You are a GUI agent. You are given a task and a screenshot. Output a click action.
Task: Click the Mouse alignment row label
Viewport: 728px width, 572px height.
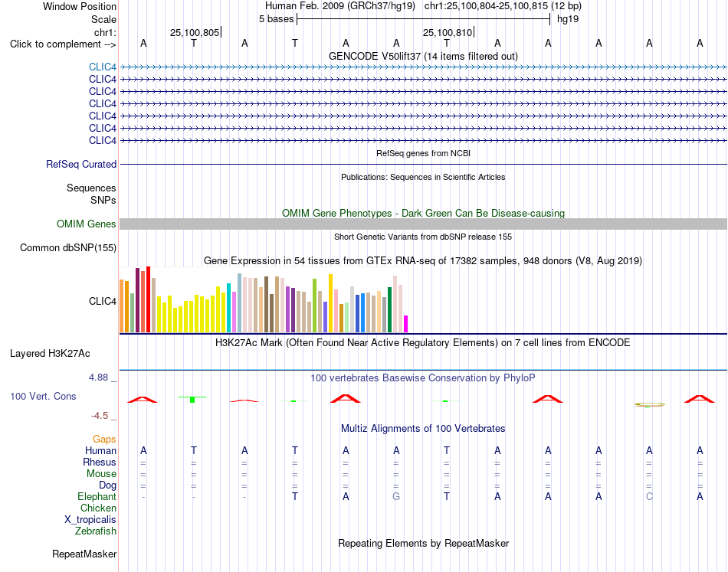(102, 474)
